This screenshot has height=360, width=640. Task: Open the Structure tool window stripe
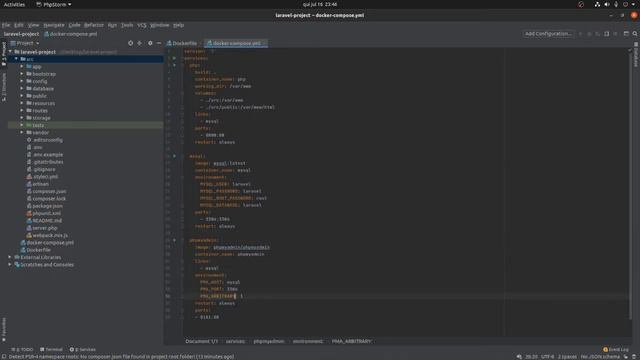coord(4,87)
